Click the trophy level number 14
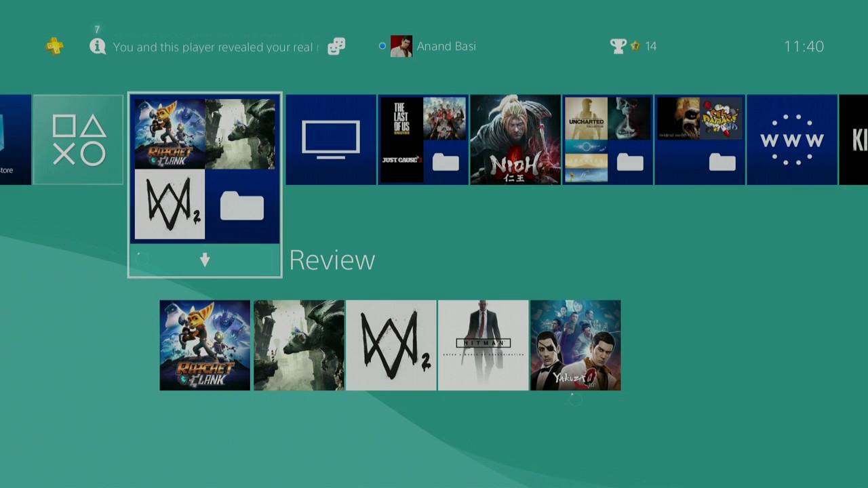 (651, 46)
